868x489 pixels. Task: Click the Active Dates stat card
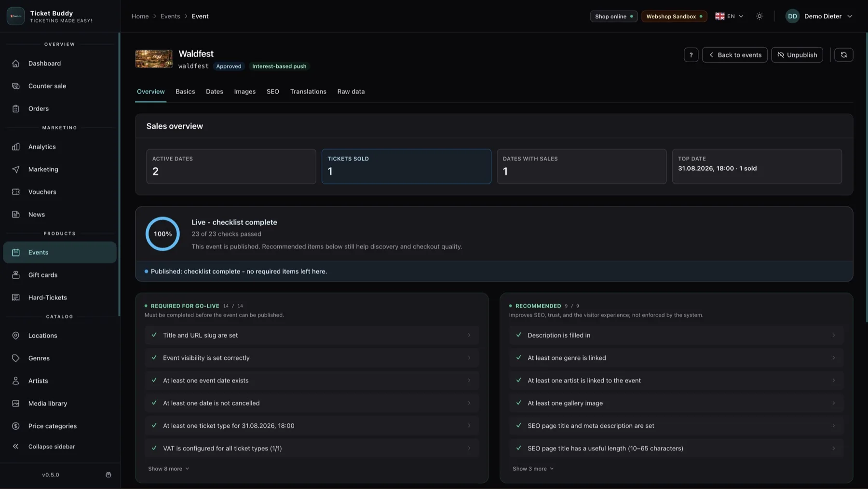(x=231, y=166)
